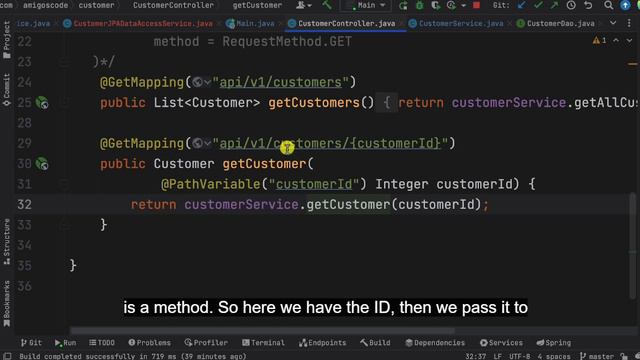Viewport: 640px width, 360px height.
Task: Update project via Git blue arrow
Action: [521, 5]
